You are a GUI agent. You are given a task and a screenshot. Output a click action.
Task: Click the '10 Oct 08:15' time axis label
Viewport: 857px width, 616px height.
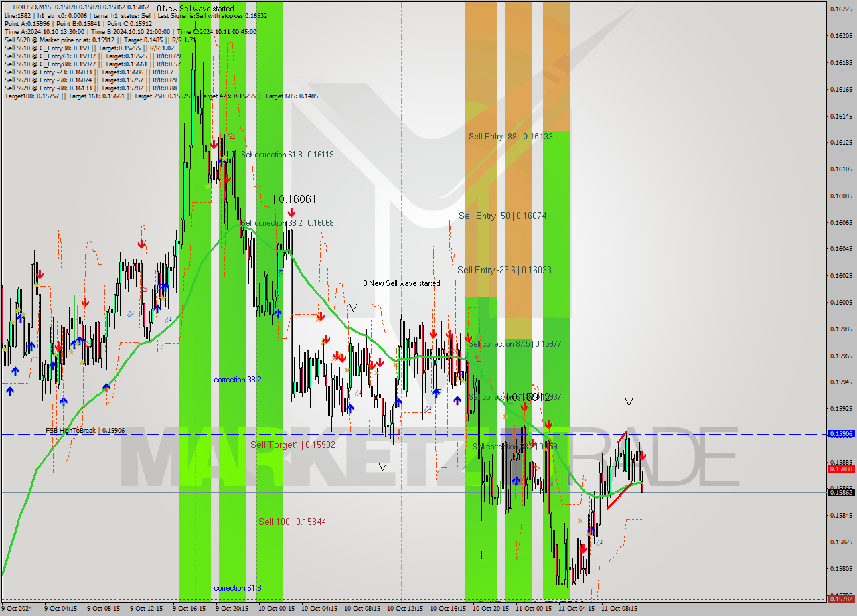coord(362,609)
